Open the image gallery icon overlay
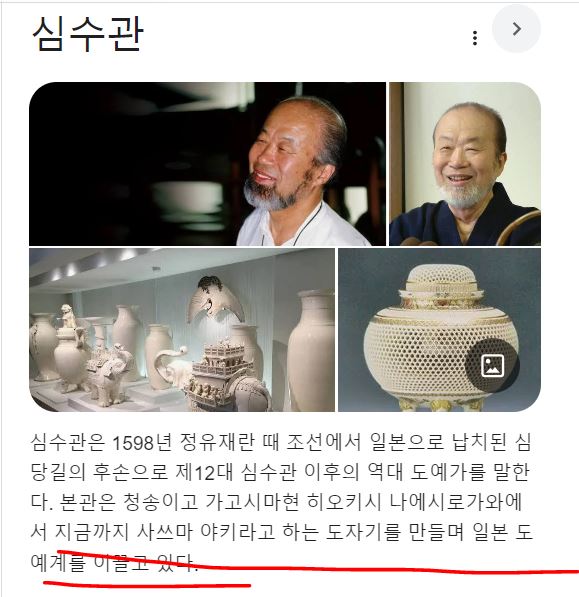The height and width of the screenshot is (597, 579). click(x=492, y=366)
